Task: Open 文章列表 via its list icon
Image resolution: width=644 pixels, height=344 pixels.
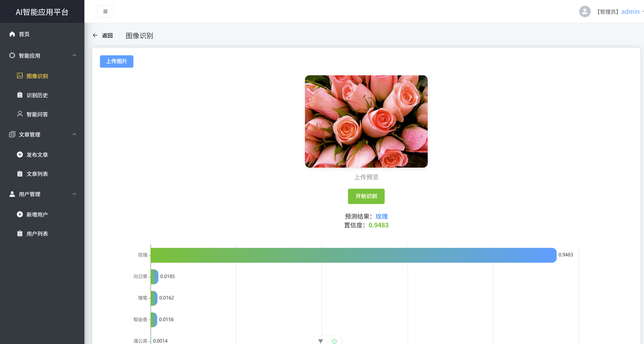Action: point(20,174)
